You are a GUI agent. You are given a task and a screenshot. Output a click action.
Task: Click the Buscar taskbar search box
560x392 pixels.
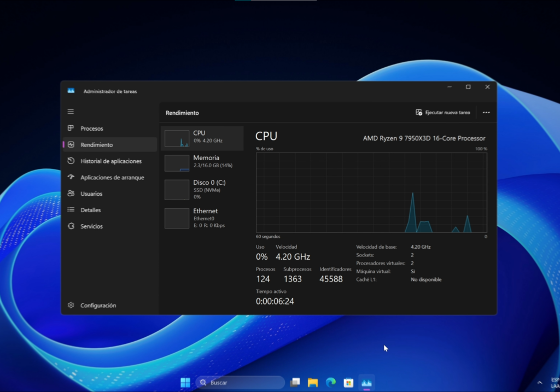pyautogui.click(x=241, y=383)
